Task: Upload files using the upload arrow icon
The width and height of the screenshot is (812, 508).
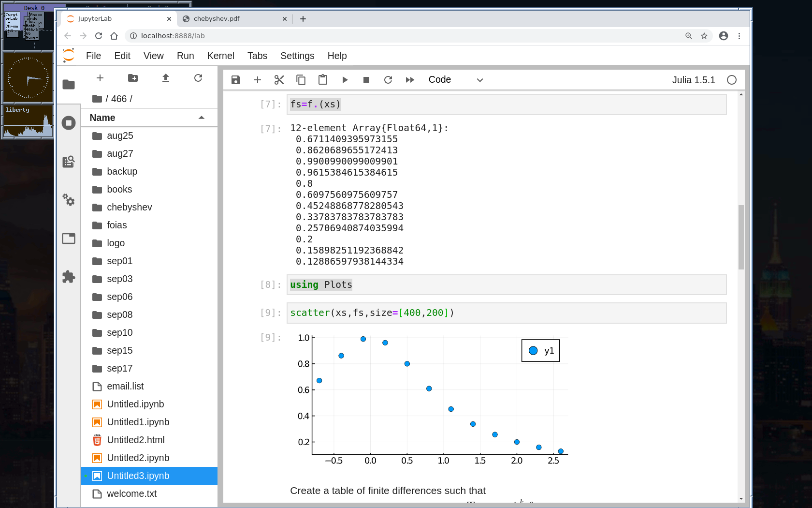Action: [x=166, y=78]
